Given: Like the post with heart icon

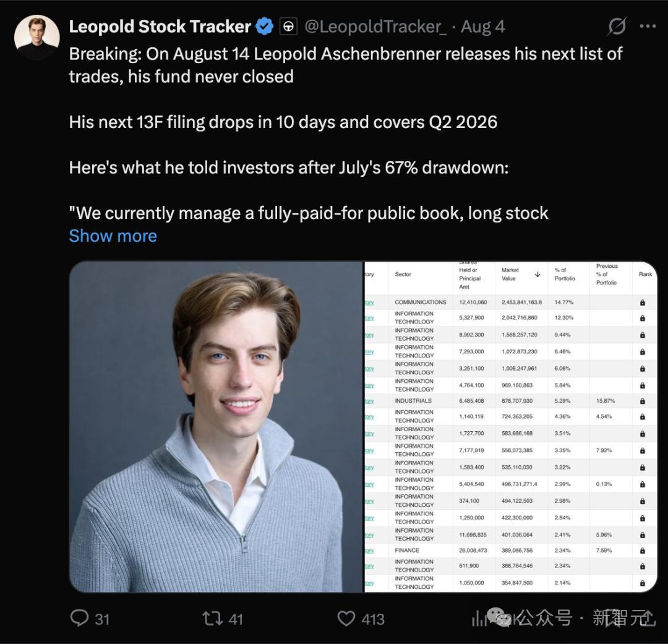Looking at the screenshot, I should [x=346, y=619].
